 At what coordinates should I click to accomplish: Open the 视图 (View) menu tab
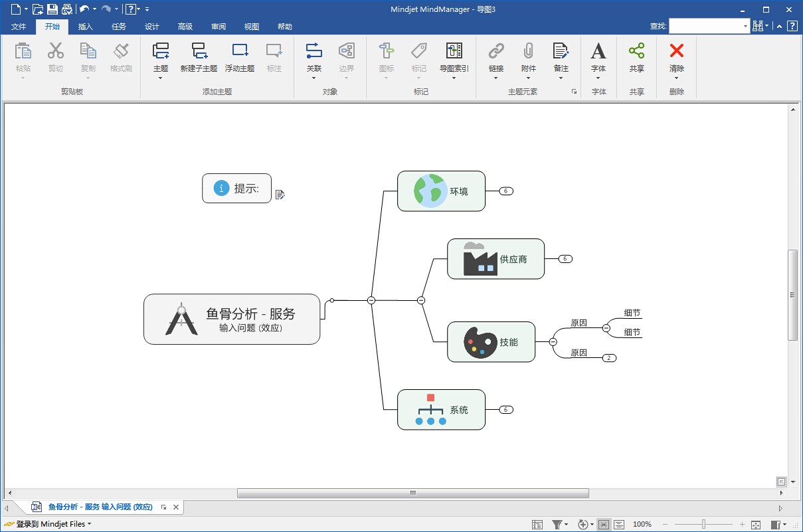pyautogui.click(x=251, y=27)
